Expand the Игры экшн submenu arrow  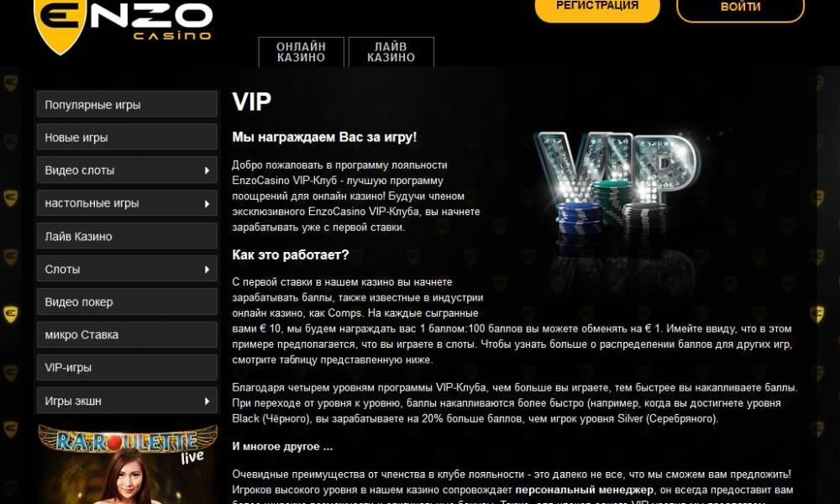coord(207,402)
